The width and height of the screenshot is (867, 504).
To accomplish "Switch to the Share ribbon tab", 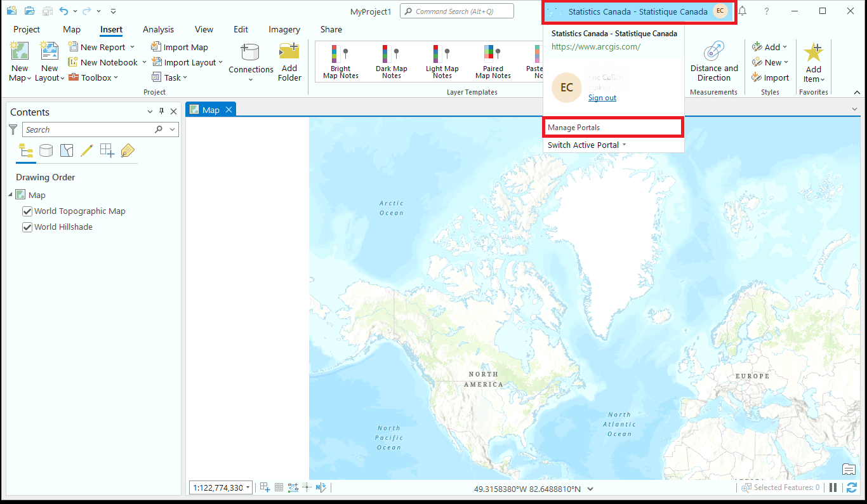I will [x=331, y=29].
